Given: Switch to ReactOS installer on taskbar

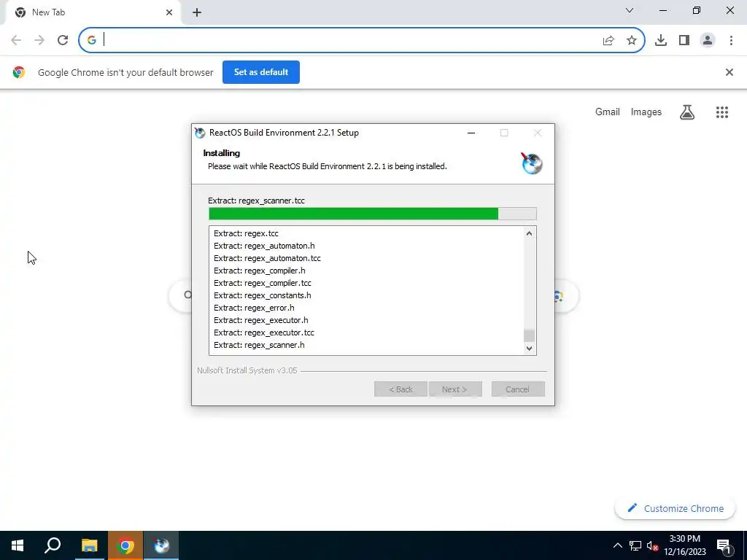Looking at the screenshot, I should pos(161,545).
